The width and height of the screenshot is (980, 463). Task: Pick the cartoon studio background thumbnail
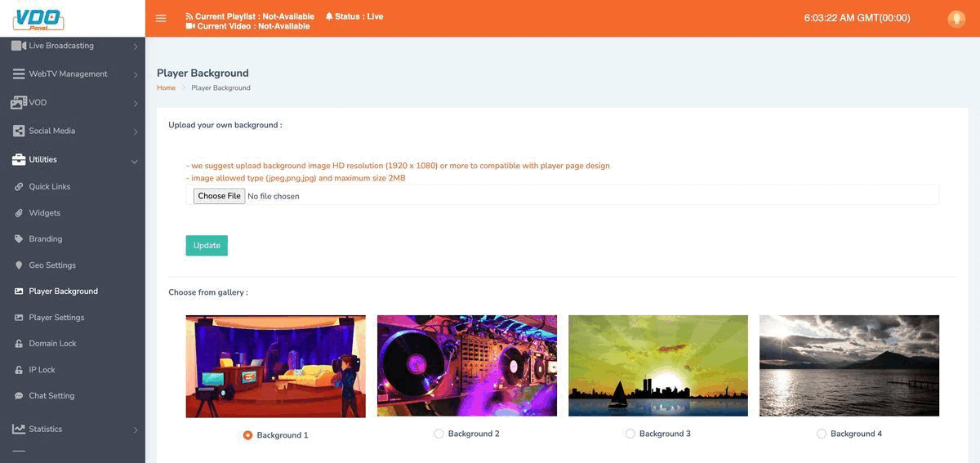coord(275,367)
